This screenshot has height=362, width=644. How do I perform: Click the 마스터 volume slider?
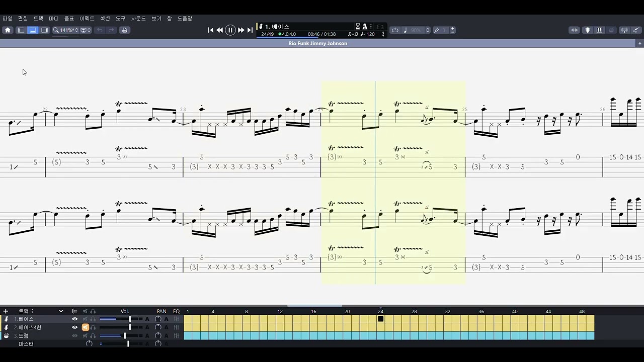(x=121, y=344)
